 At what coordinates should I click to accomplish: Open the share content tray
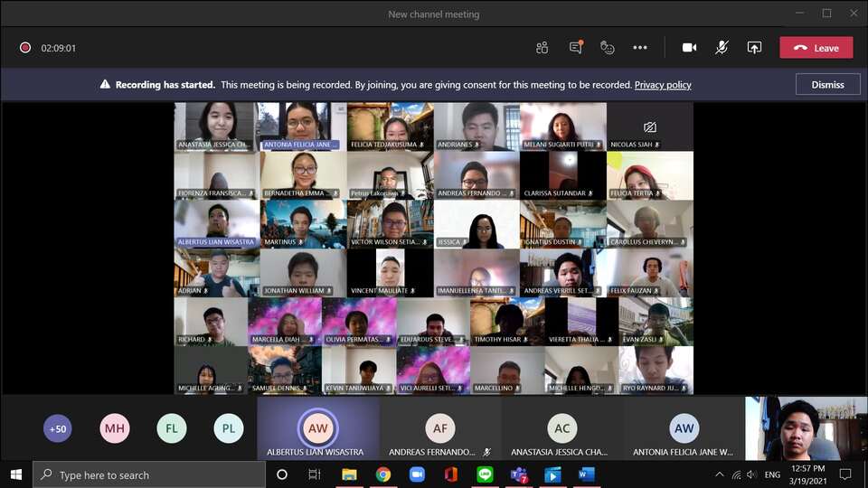pyautogui.click(x=754, y=48)
